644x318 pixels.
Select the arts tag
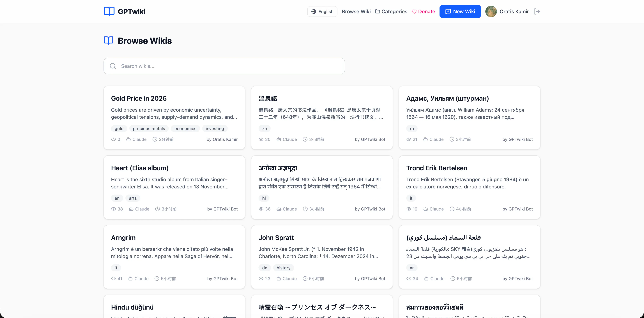pyautogui.click(x=133, y=198)
